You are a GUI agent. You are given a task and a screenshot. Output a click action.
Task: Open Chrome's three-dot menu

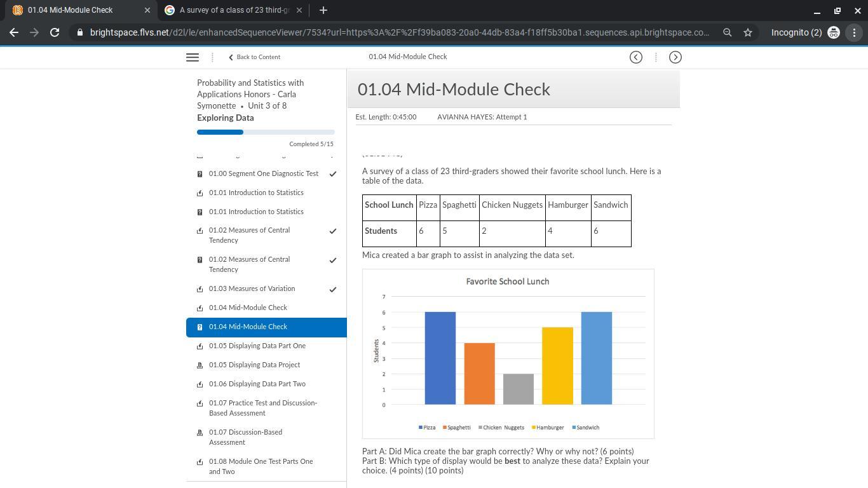(x=854, y=32)
